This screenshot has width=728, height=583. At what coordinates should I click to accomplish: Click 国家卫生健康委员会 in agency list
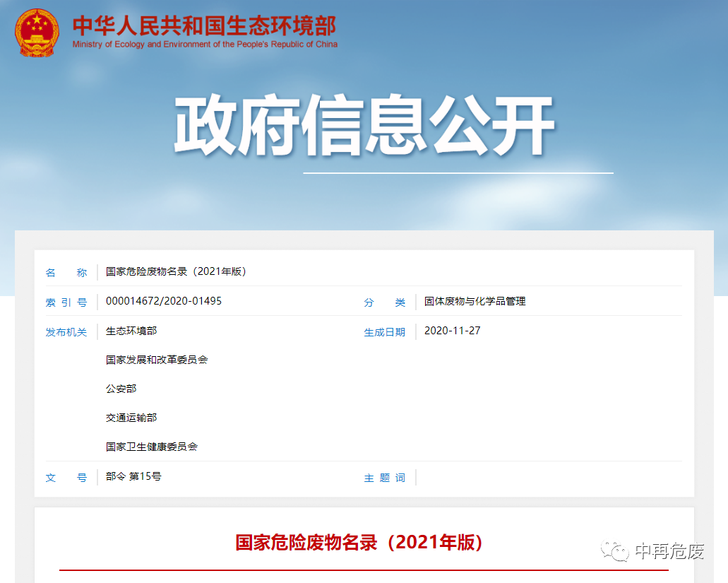coord(152,447)
